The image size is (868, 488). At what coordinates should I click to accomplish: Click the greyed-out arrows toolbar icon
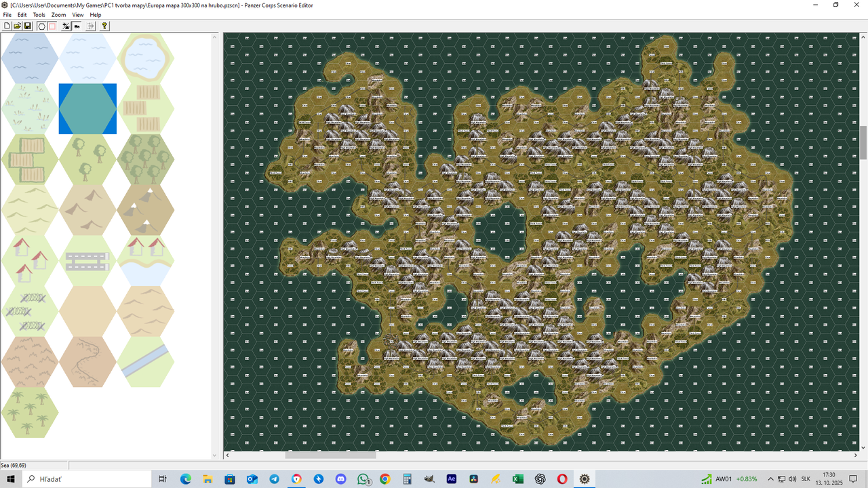tap(90, 26)
